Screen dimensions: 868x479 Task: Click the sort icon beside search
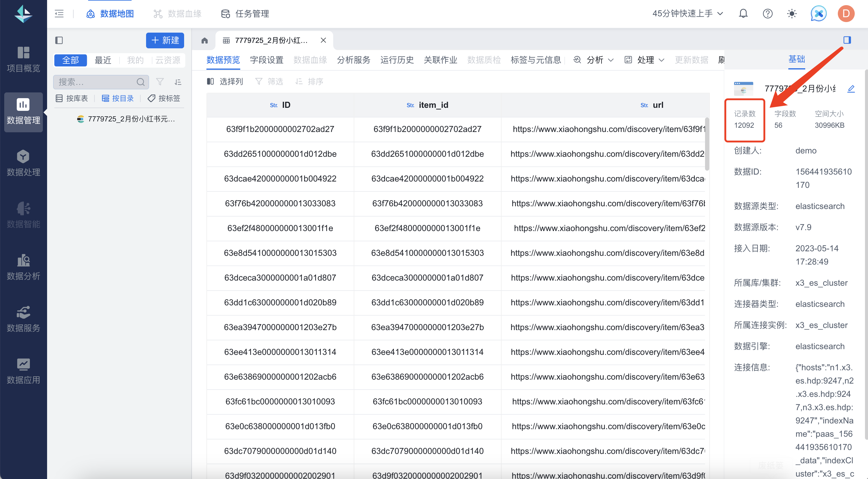pyautogui.click(x=178, y=82)
